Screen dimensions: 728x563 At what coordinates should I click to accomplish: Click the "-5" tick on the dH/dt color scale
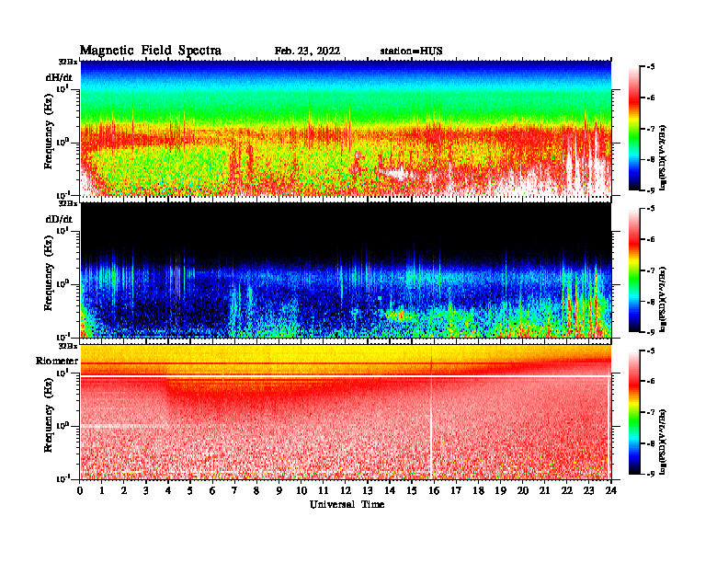(x=651, y=67)
